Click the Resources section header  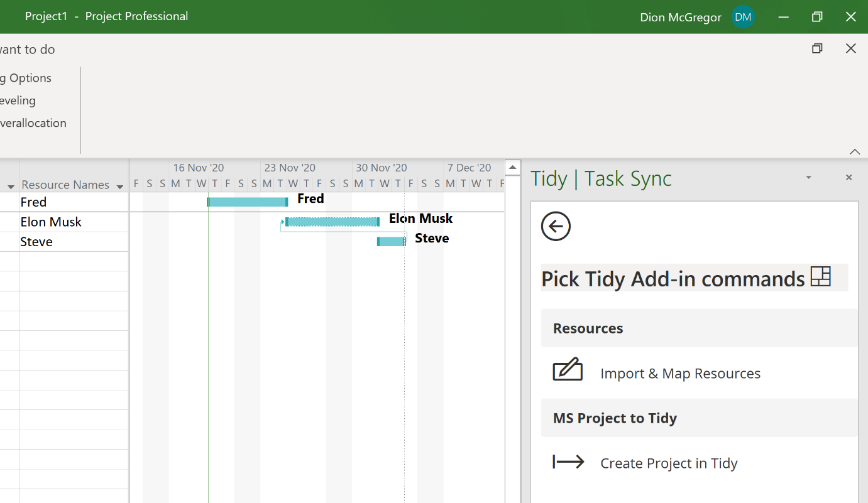point(699,328)
